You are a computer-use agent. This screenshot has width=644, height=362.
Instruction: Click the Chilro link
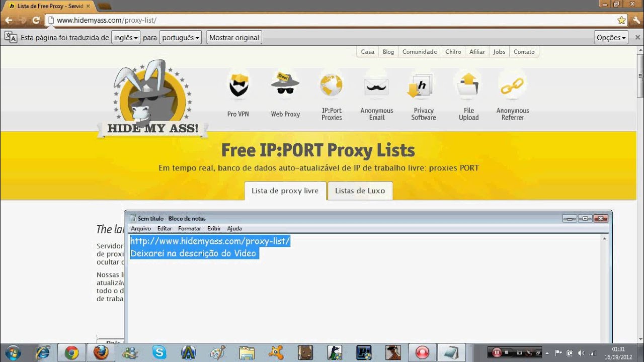[x=453, y=52]
